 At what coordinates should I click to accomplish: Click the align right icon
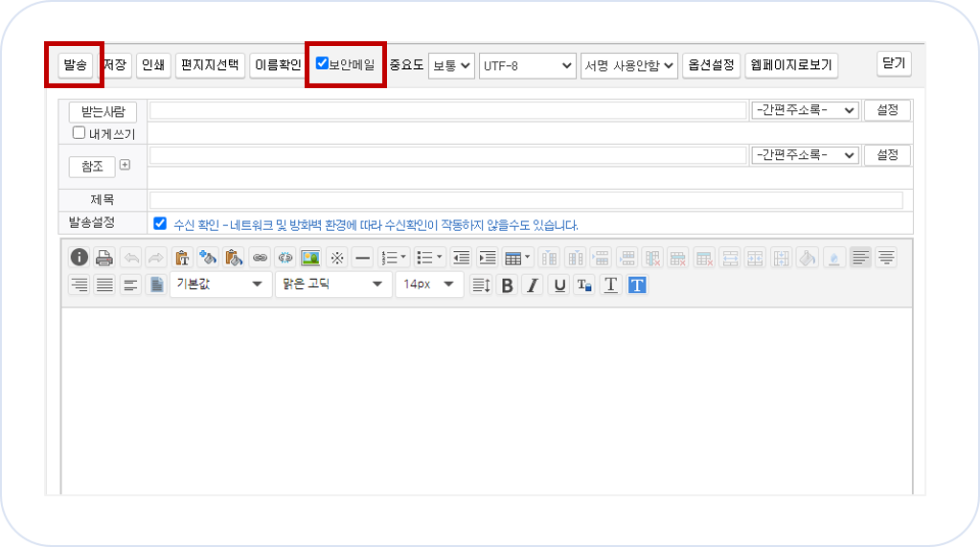coord(80,285)
